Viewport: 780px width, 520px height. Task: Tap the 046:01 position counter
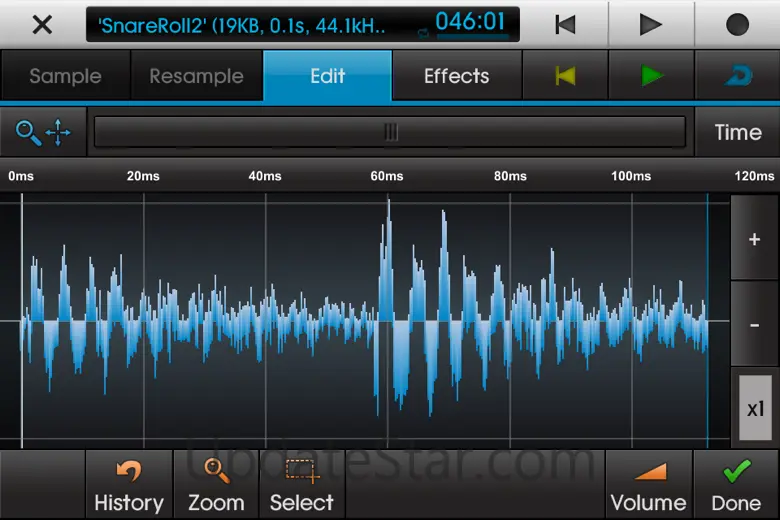pyautogui.click(x=470, y=22)
